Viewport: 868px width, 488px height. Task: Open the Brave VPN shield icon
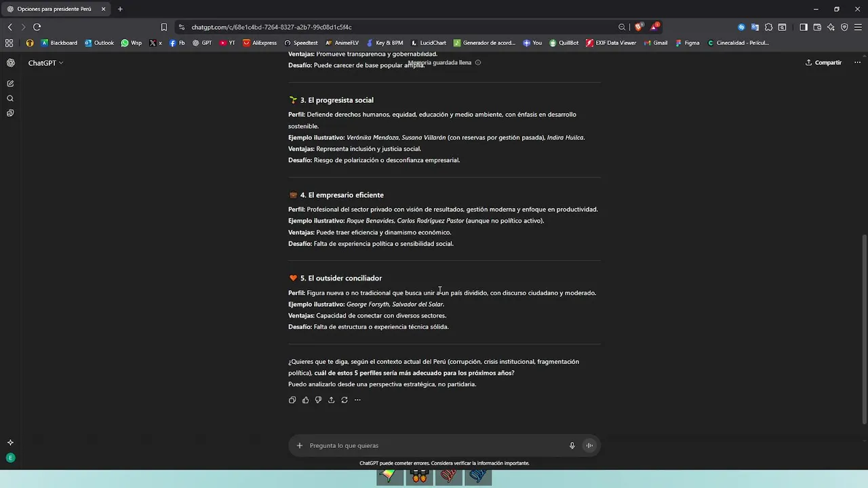point(844,27)
